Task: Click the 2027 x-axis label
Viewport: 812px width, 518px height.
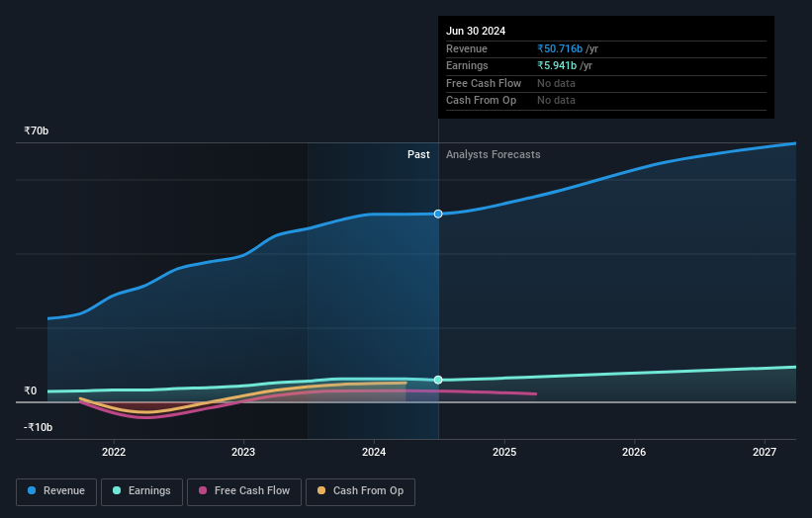Action: pos(765,453)
